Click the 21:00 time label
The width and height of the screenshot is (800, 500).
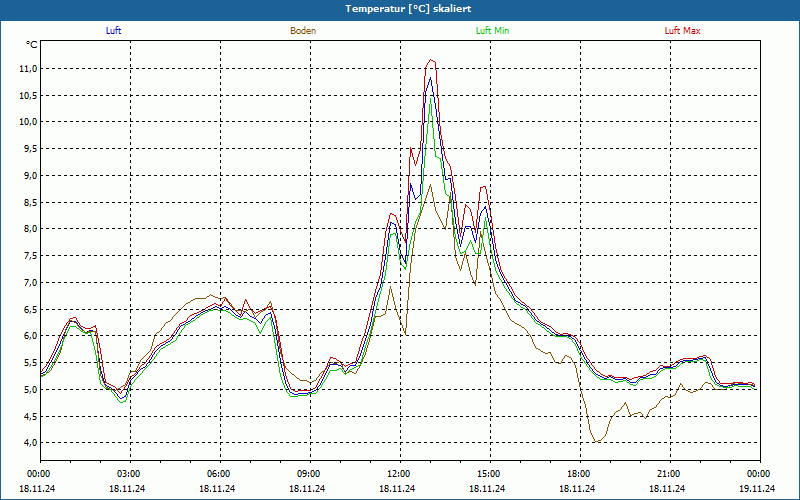pos(669,474)
